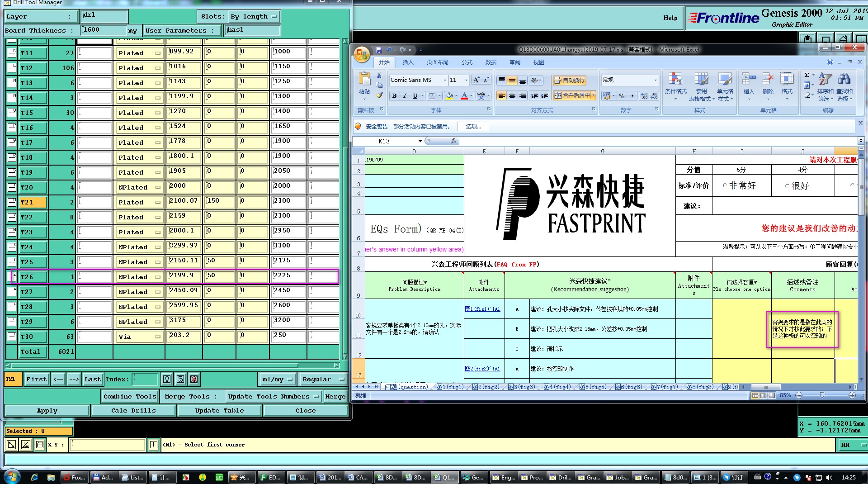Align cell text to the right
This screenshot has width=868, height=484.
click(522, 95)
